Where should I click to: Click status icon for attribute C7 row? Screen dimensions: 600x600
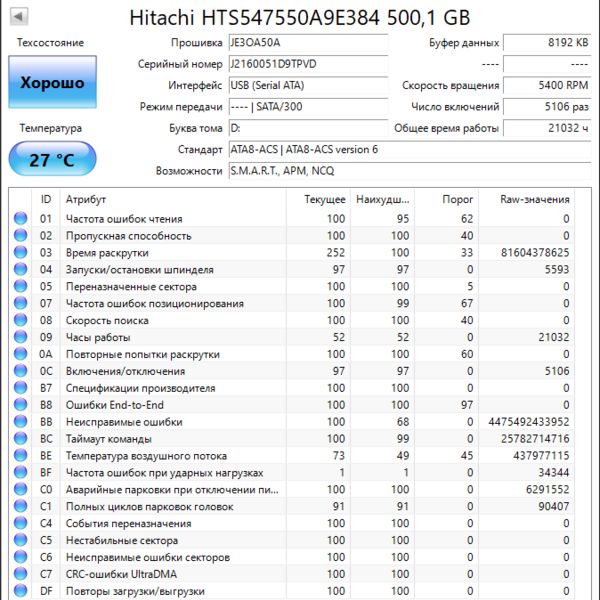coord(21,574)
